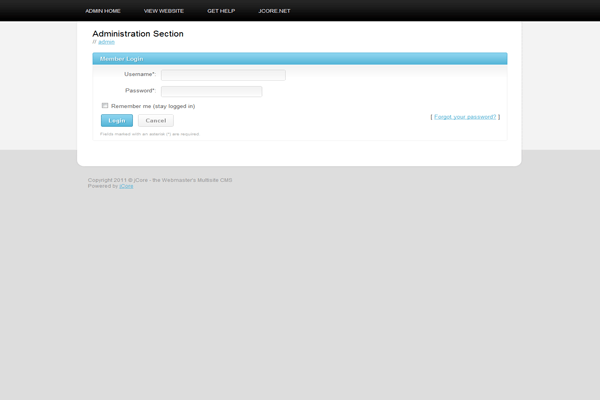The image size is (600, 400).
Task: Click the Administration Section heading
Action: [x=138, y=34]
